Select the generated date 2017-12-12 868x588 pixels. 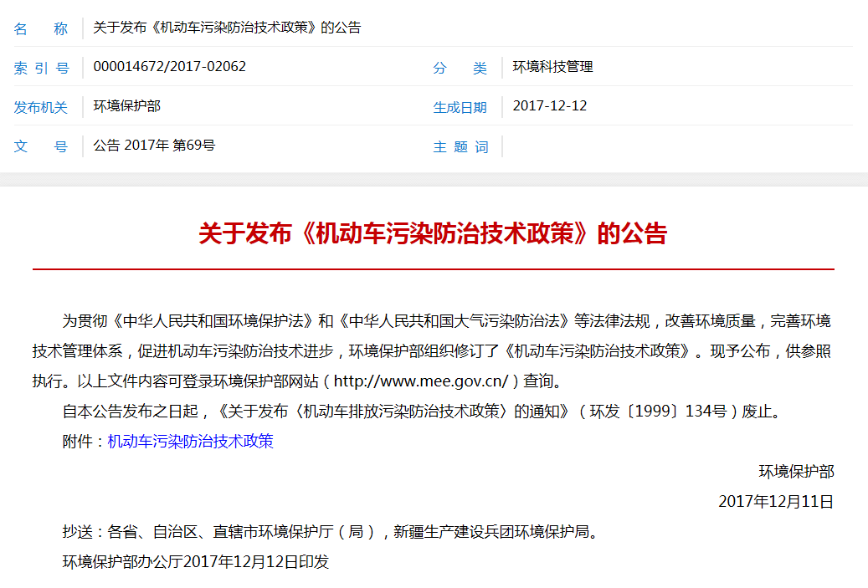(x=549, y=106)
